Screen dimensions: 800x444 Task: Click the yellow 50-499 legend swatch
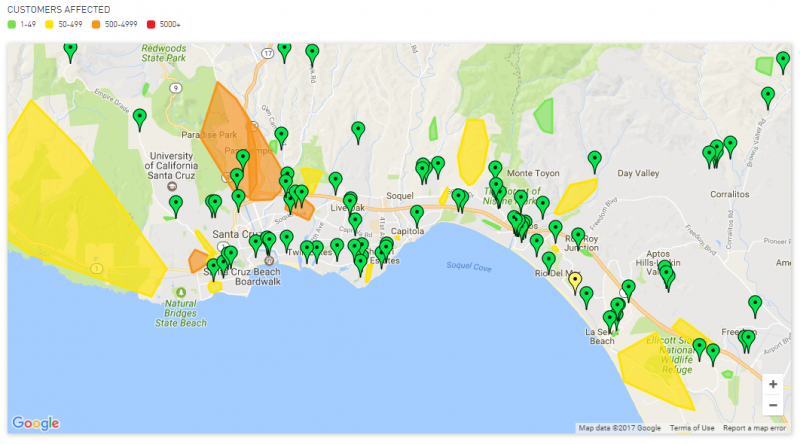coord(51,23)
